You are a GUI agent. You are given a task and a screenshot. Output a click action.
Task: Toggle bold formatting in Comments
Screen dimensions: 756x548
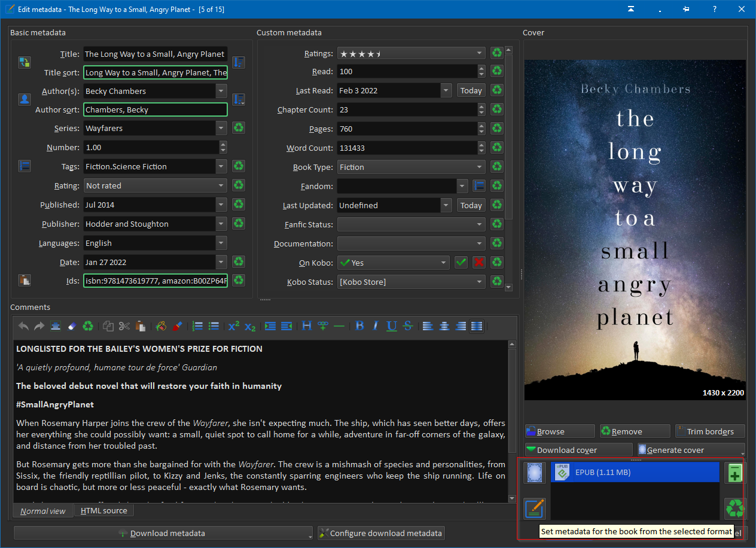359,326
